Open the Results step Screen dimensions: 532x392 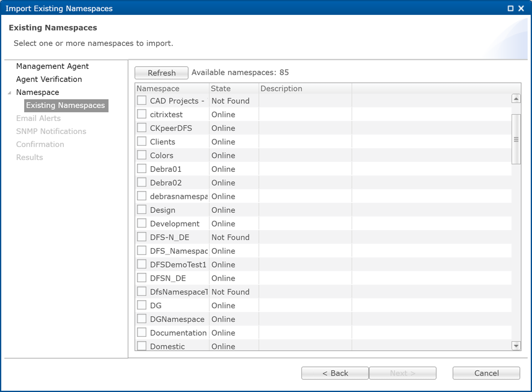coord(30,158)
